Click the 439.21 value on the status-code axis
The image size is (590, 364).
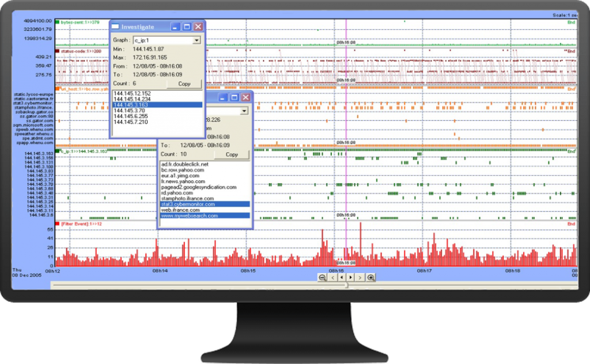(44, 57)
